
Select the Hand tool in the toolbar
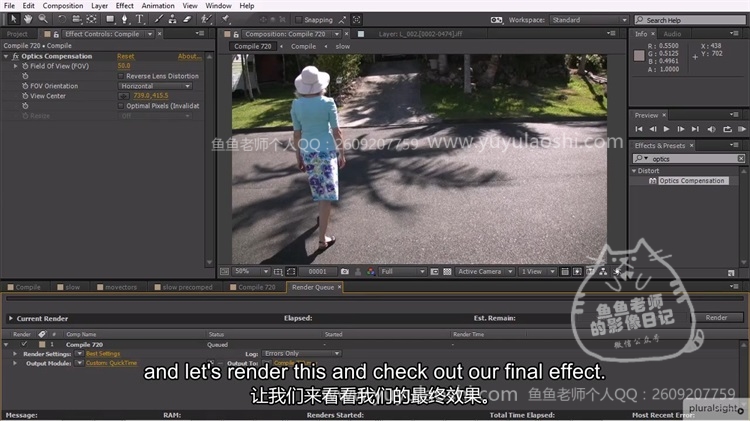click(x=27, y=19)
